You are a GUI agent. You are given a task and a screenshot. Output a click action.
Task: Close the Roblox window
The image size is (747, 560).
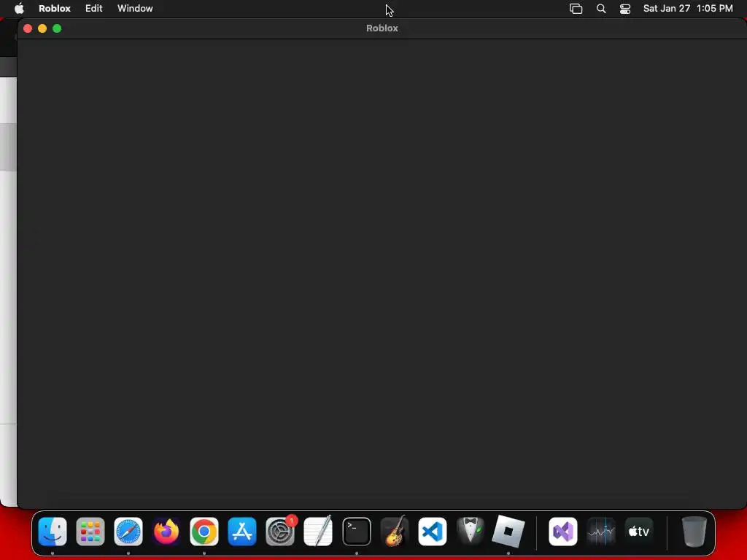[28, 28]
